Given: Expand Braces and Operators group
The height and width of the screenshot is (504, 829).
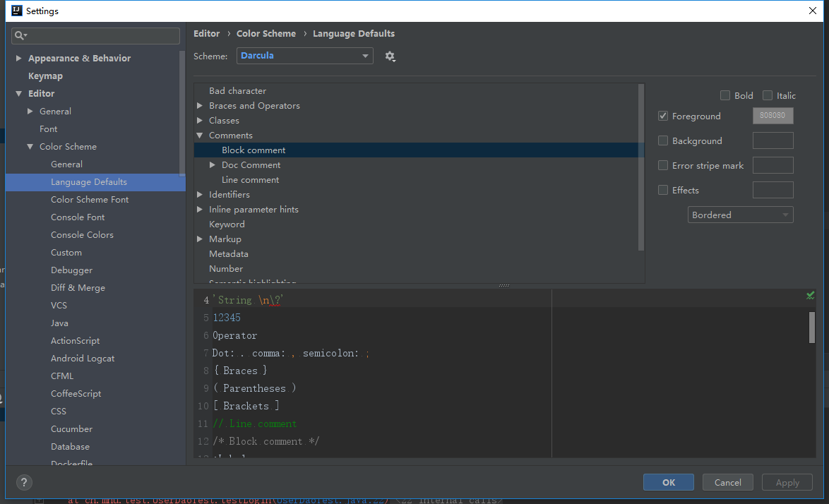Looking at the screenshot, I should click(200, 106).
